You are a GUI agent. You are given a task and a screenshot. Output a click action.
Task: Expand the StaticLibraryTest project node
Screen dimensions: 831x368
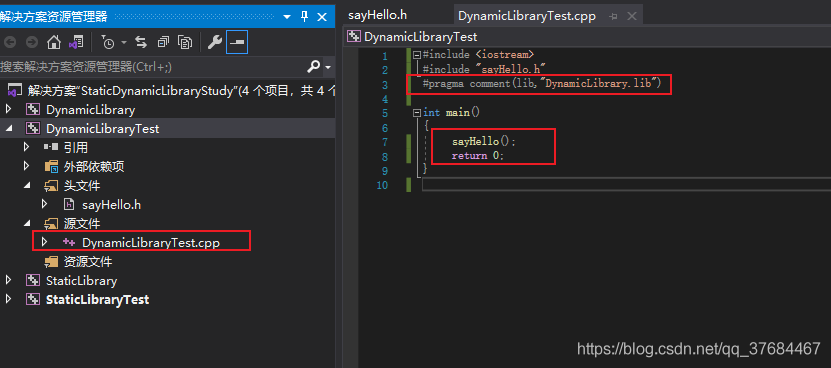[8, 300]
